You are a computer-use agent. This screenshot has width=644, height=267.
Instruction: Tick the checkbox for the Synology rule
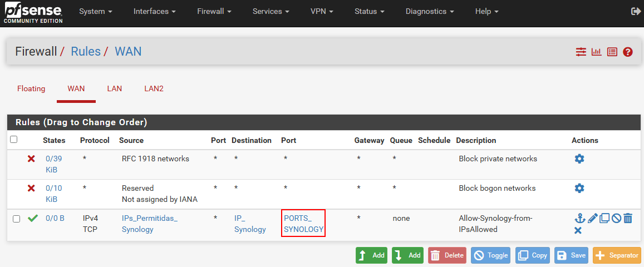click(x=17, y=219)
